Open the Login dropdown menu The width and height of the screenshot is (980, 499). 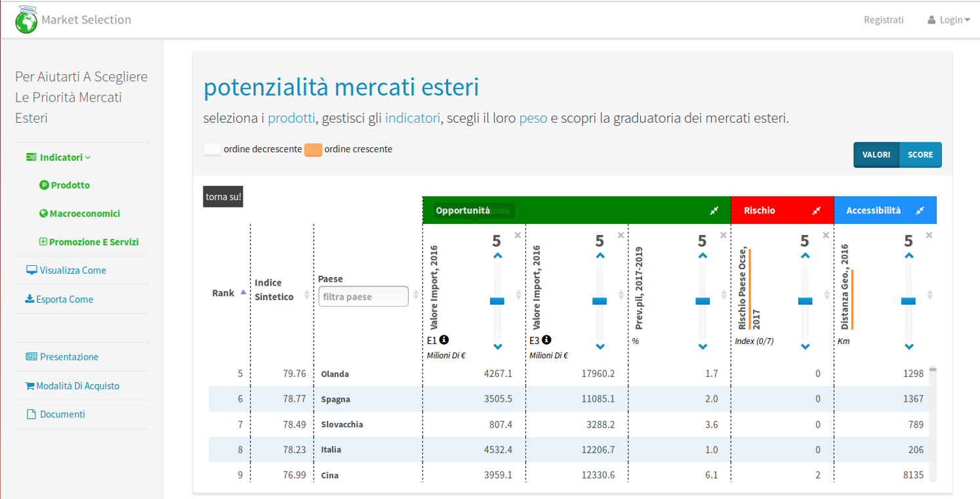coord(949,20)
